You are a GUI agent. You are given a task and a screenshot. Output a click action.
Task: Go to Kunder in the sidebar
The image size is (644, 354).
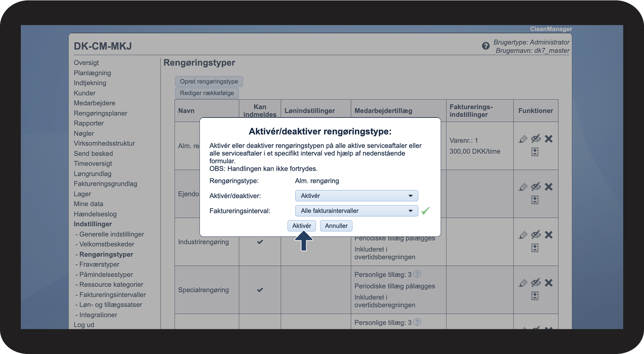pos(85,93)
